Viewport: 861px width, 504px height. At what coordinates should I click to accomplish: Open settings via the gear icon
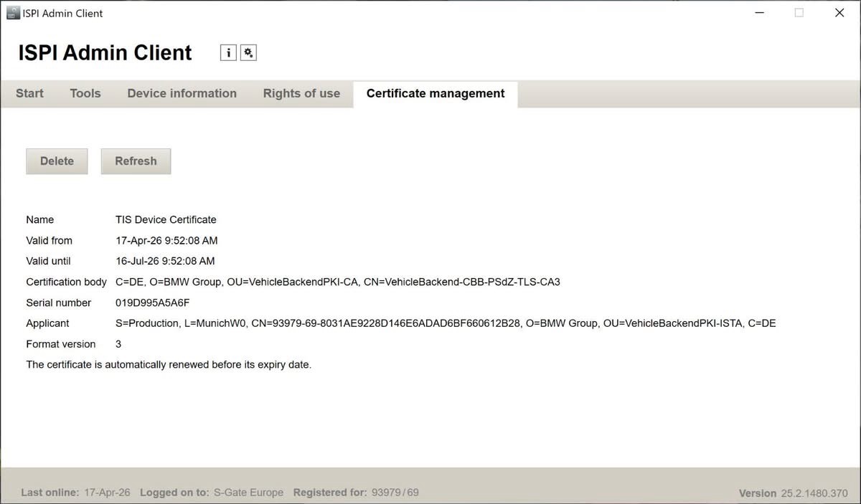(248, 52)
